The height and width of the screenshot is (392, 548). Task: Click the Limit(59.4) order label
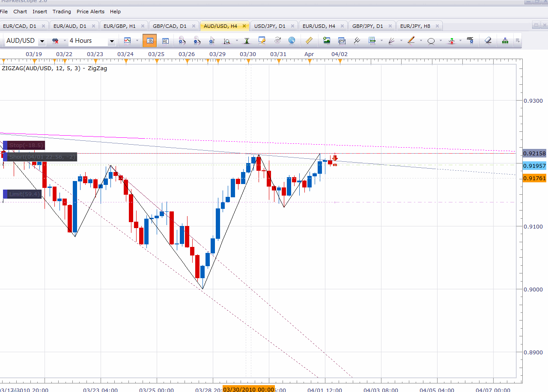(24, 194)
